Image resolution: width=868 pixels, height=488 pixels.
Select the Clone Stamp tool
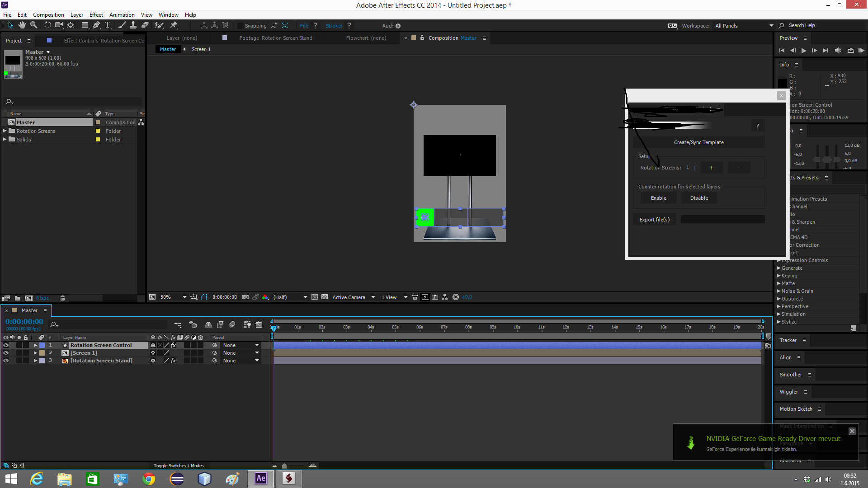(133, 25)
